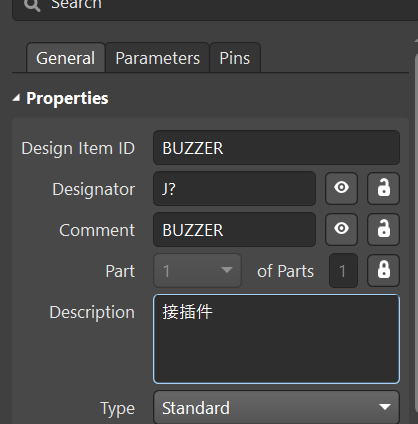The height and width of the screenshot is (424, 418).
Task: Toggle Designator visibility eye icon
Action: pyautogui.click(x=341, y=188)
